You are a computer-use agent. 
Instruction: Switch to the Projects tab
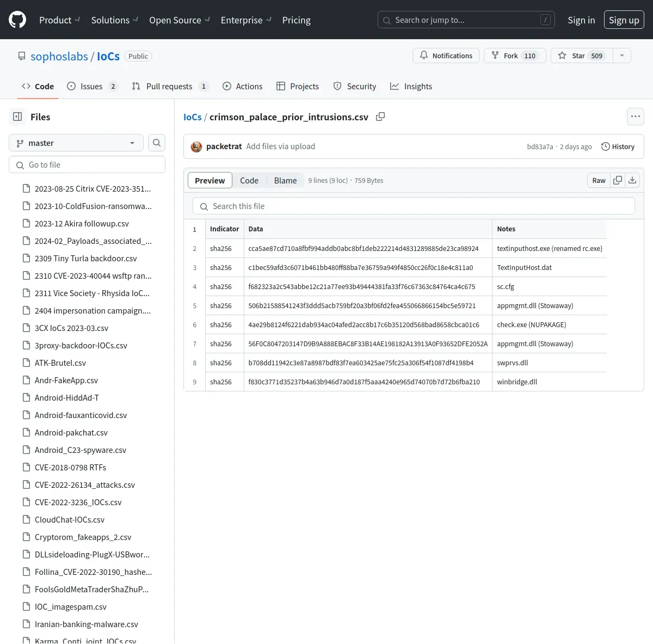[298, 86]
